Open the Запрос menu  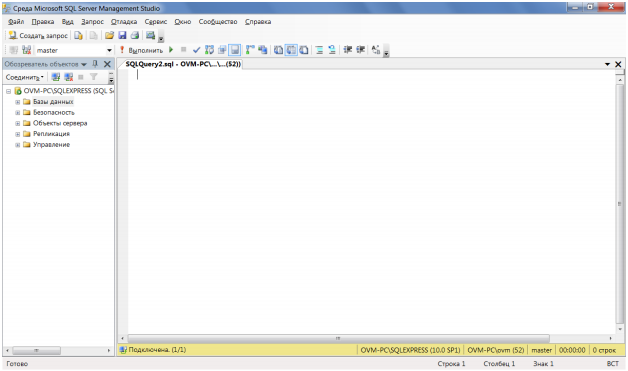tap(93, 22)
